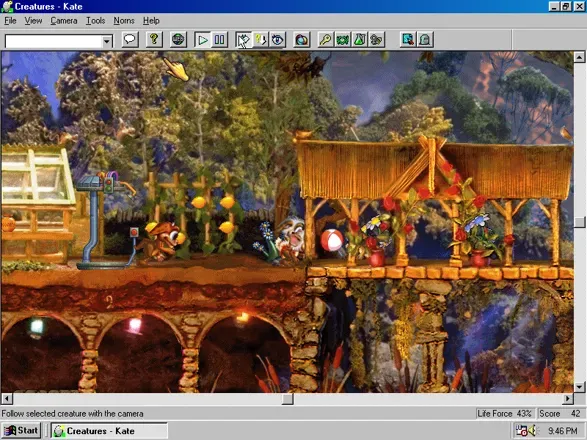
Task: Click the breeder's kit icon with two figures
Action: (x=376, y=39)
